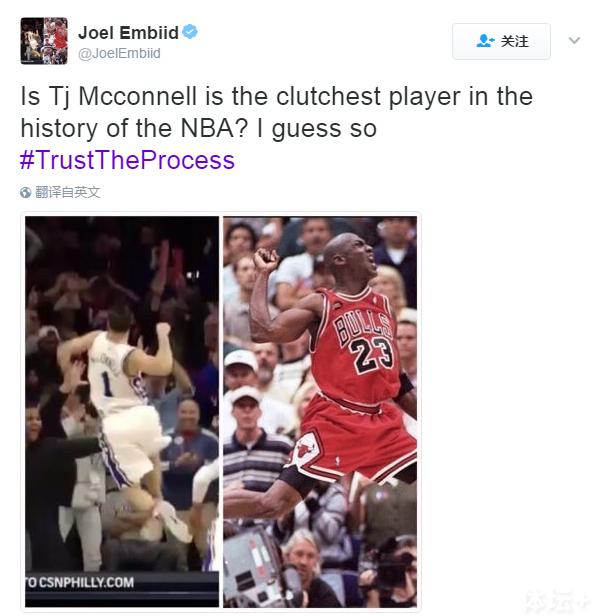Open the left photo of white-jersey player
This screenshot has height=616, width=592.
coord(122,412)
